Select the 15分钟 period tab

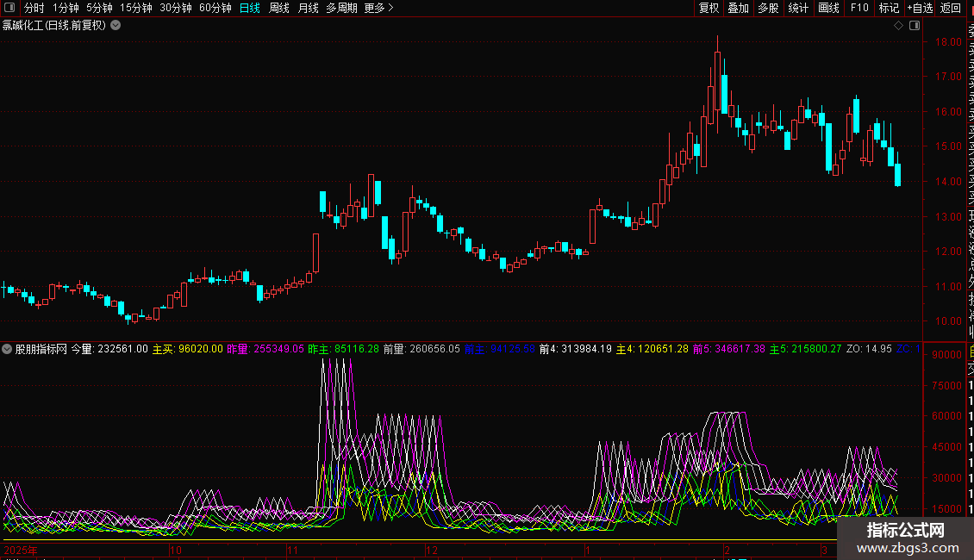pos(136,8)
